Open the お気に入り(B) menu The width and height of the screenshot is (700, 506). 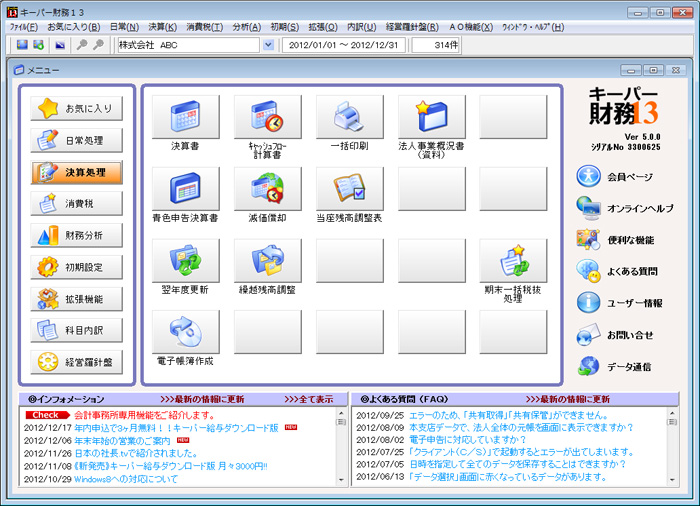74,27
